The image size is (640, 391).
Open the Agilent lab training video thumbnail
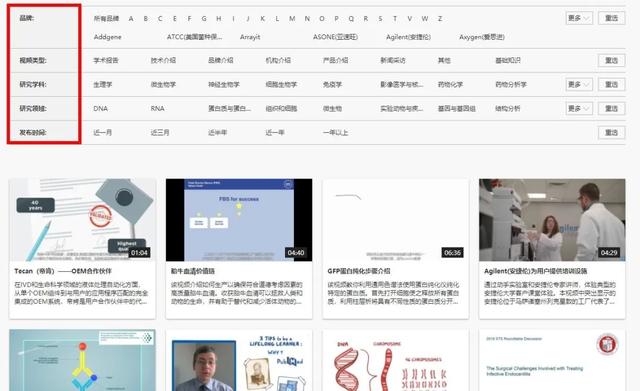(552, 220)
